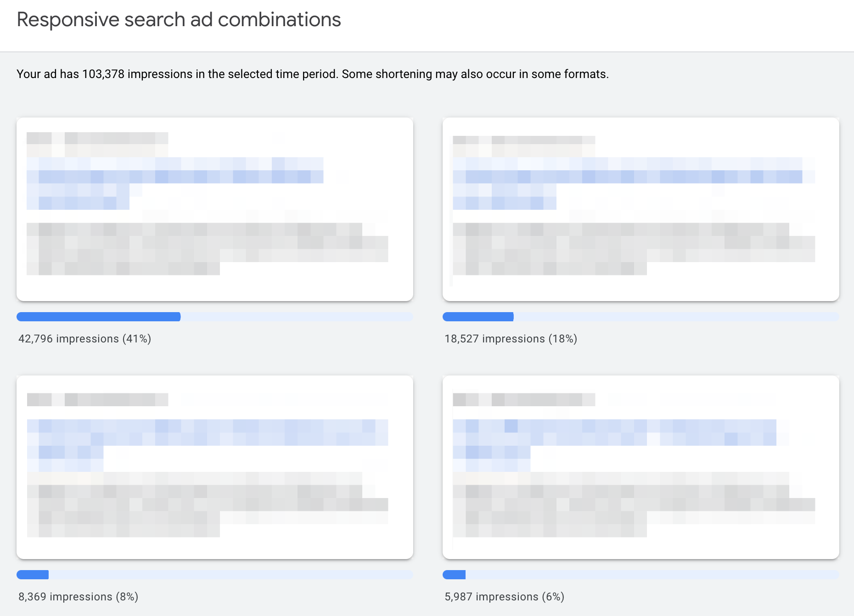Open the ad card with 42,796 impressions
Viewport: 854px width, 616px height.
[x=215, y=209]
